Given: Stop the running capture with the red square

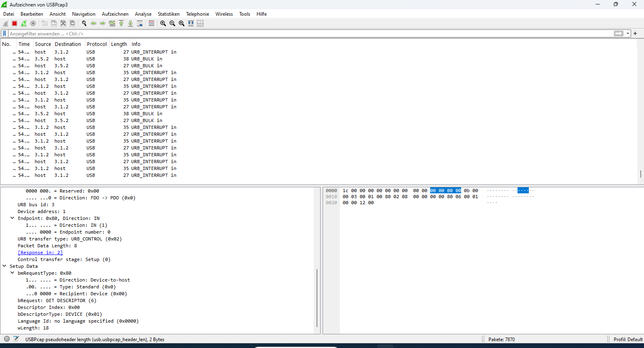Looking at the screenshot, I should [x=14, y=23].
